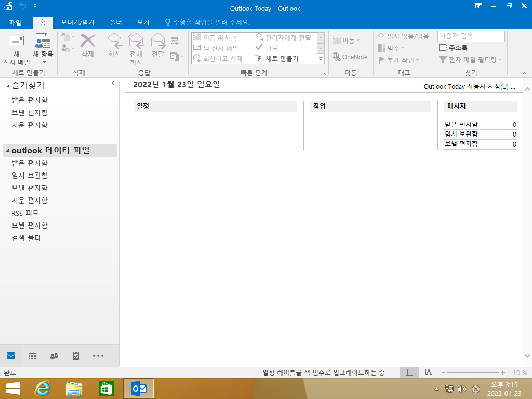The height and width of the screenshot is (399, 532).
Task: Create a new email with 새 전자 메일
Action: [x=16, y=49]
